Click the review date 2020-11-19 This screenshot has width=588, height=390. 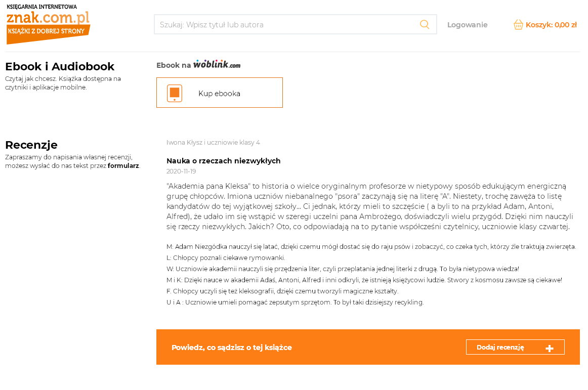[x=181, y=171]
